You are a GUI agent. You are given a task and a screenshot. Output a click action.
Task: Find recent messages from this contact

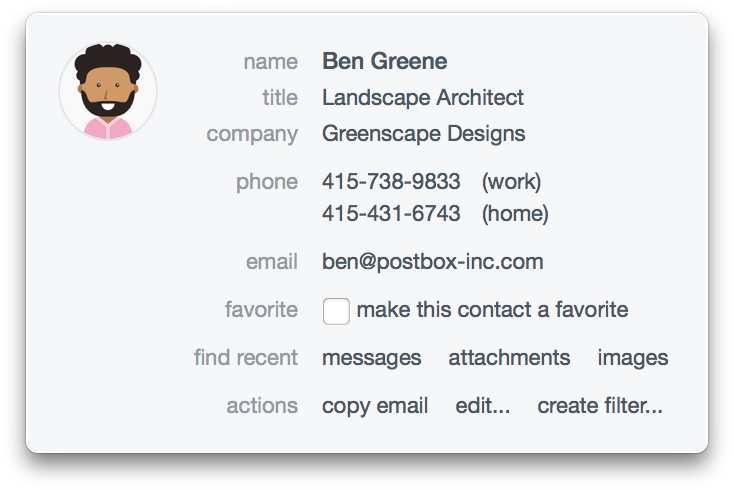point(371,358)
